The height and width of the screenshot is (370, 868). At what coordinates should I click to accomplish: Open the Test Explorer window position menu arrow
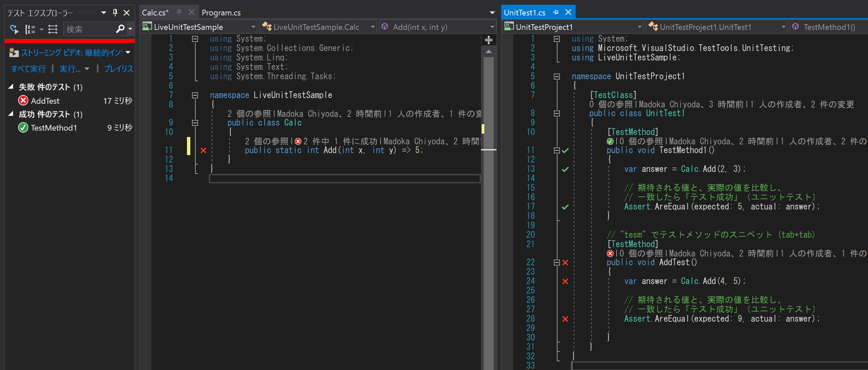coord(104,13)
